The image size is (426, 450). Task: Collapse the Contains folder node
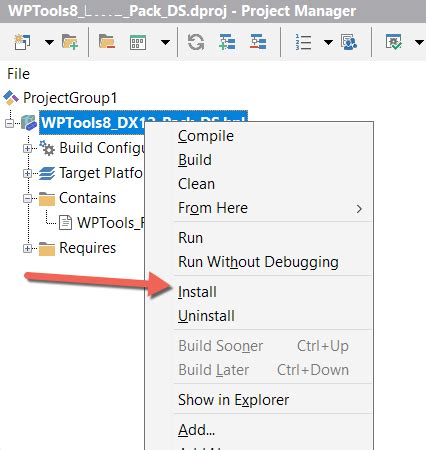point(28,199)
